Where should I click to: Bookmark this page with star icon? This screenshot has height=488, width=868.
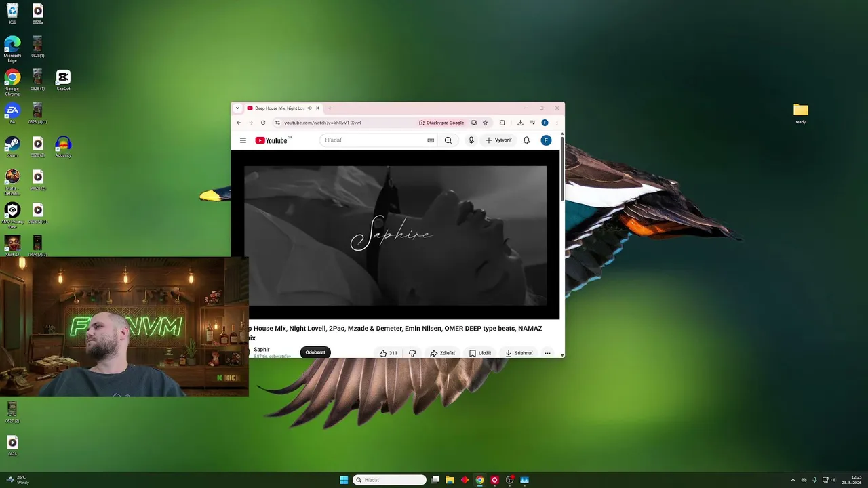485,123
